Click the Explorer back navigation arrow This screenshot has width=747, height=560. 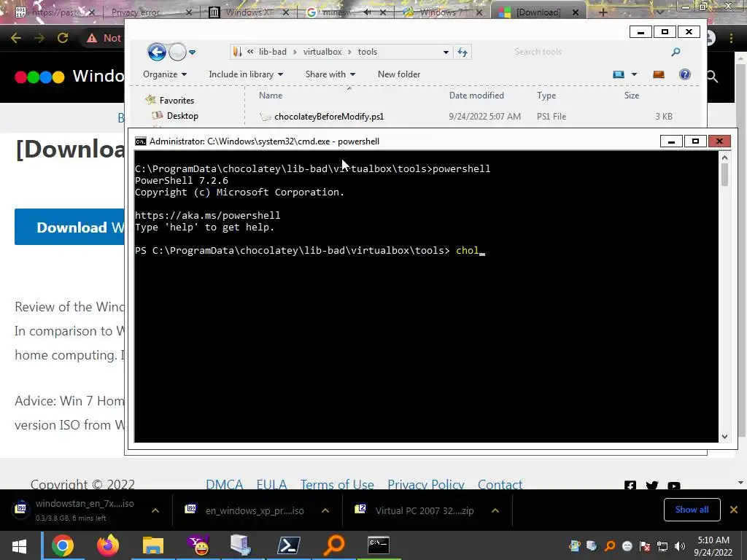click(x=157, y=52)
